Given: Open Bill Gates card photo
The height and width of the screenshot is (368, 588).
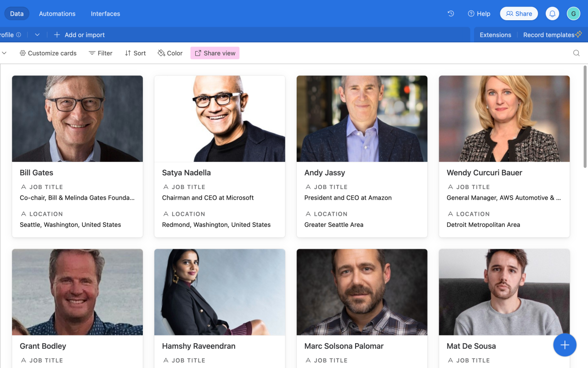Looking at the screenshot, I should pos(77,119).
